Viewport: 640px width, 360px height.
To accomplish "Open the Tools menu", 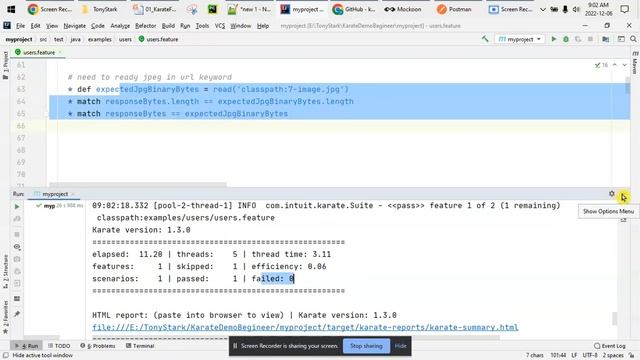I will [x=202, y=26].
